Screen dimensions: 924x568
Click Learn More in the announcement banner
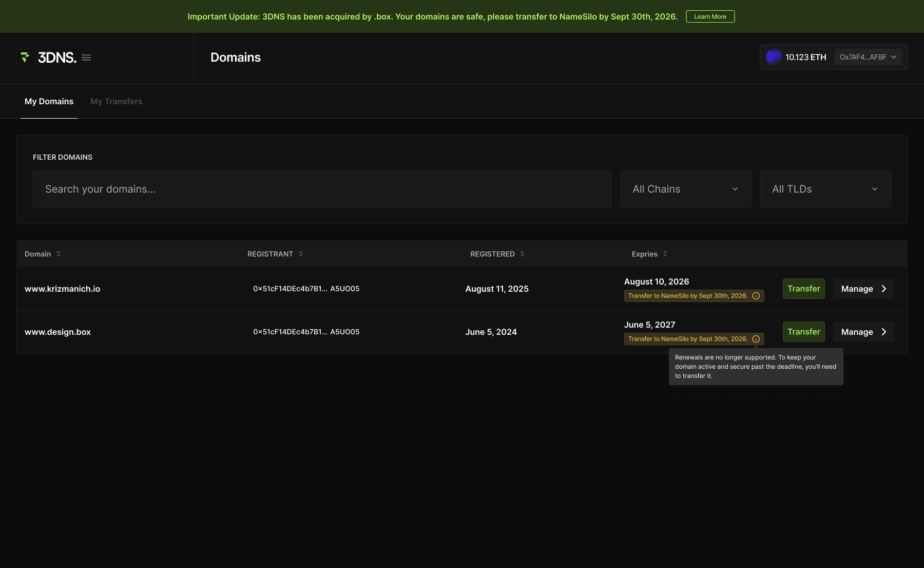(710, 16)
